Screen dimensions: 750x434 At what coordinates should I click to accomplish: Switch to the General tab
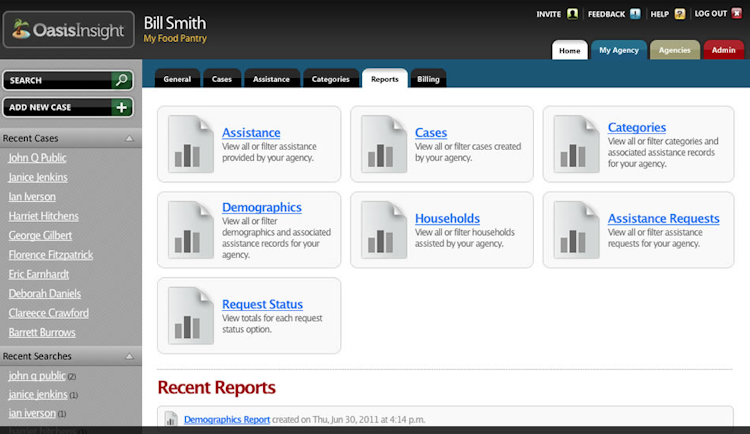click(177, 79)
